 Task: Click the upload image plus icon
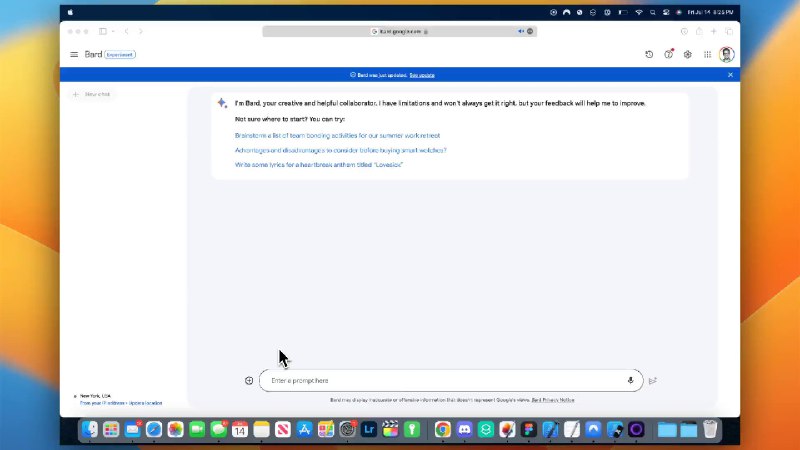[249, 380]
